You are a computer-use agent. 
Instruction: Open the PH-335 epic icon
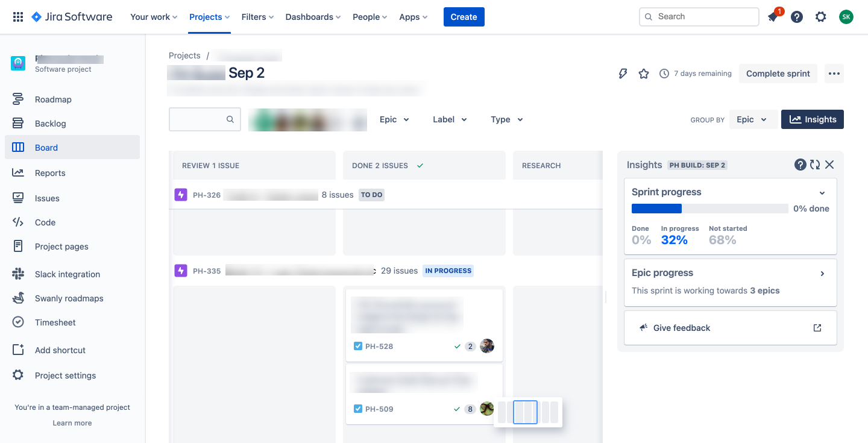[x=181, y=271]
